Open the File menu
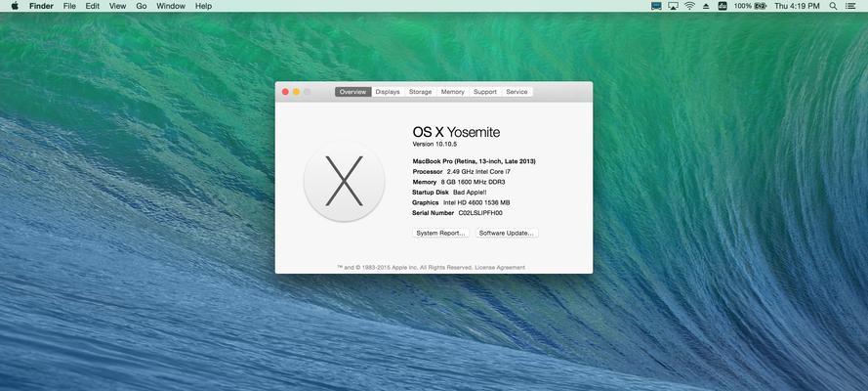Image resolution: width=868 pixels, height=391 pixels. (x=69, y=6)
